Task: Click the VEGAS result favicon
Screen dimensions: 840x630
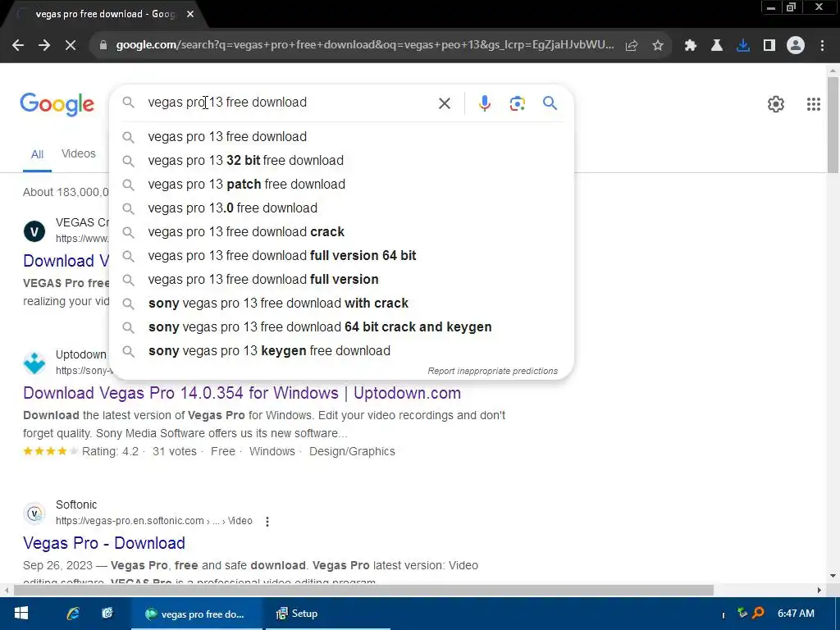Action: coord(34,231)
